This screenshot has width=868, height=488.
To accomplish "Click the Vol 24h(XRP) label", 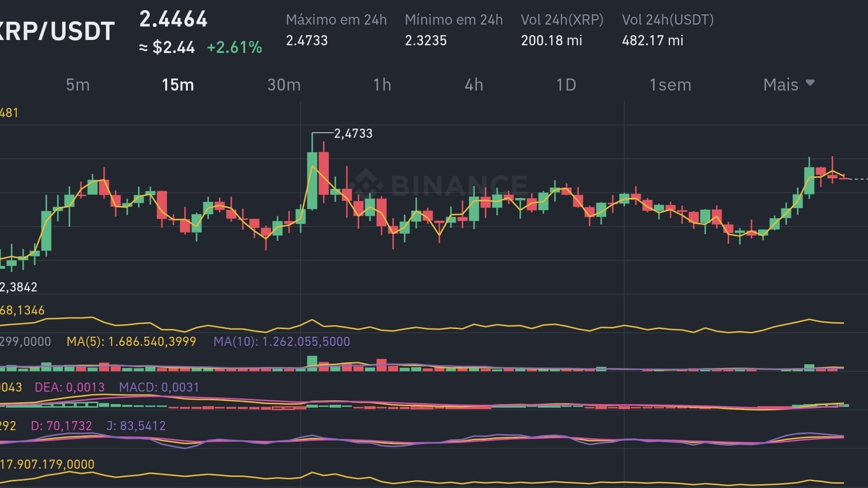I will click(562, 20).
